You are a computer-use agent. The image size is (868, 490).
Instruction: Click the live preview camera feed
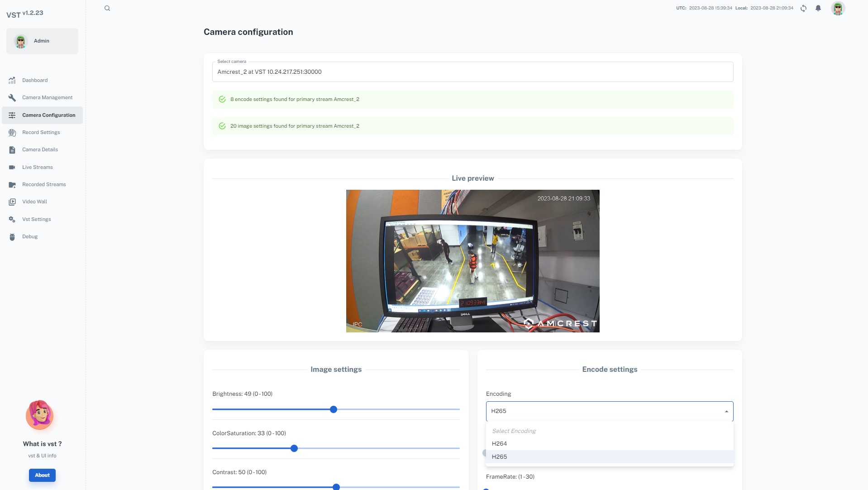[x=472, y=261]
